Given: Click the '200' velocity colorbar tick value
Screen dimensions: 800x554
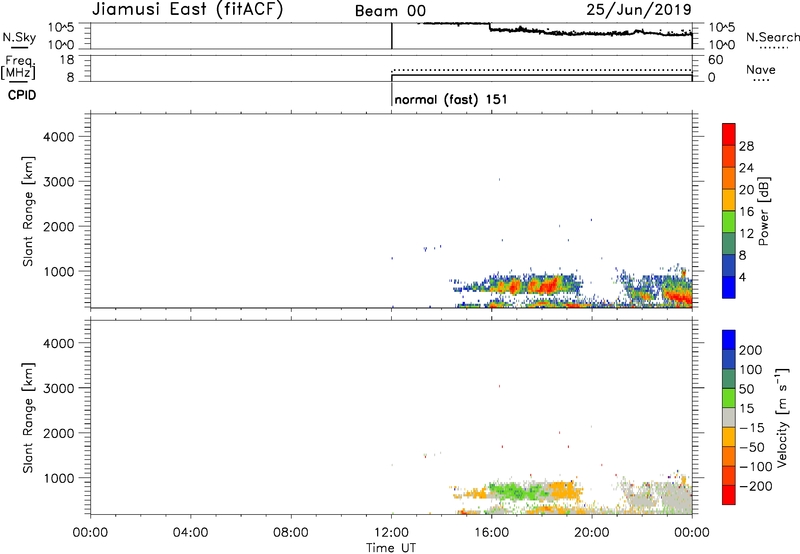Looking at the screenshot, I should (751, 350).
